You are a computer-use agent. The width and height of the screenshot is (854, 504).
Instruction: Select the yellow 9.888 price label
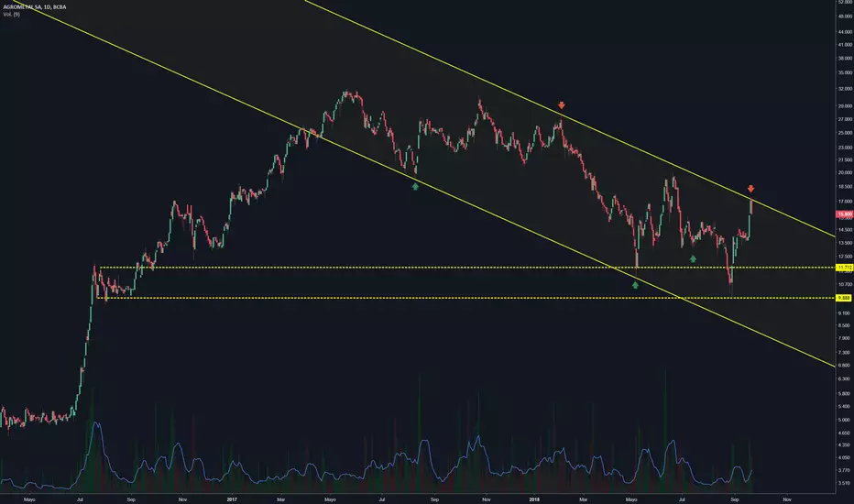(844, 298)
